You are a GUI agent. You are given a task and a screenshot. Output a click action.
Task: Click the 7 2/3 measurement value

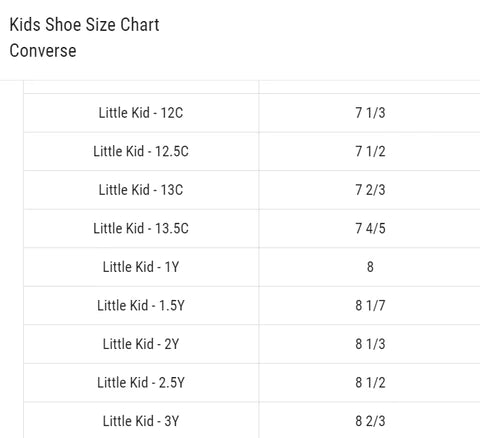click(x=370, y=190)
